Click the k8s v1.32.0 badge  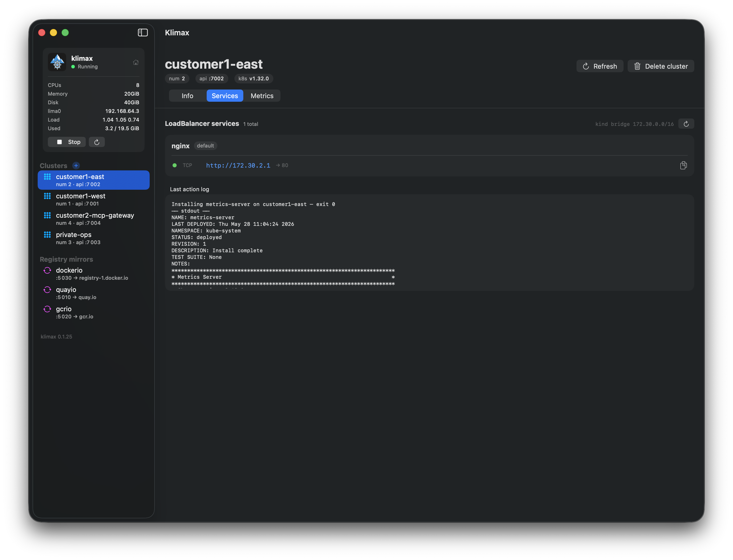pos(253,79)
